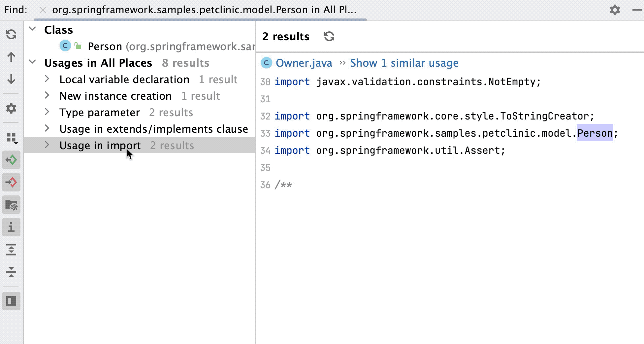The image size is (644, 344).
Task: Expand Local variable declaration node
Action: tap(47, 79)
